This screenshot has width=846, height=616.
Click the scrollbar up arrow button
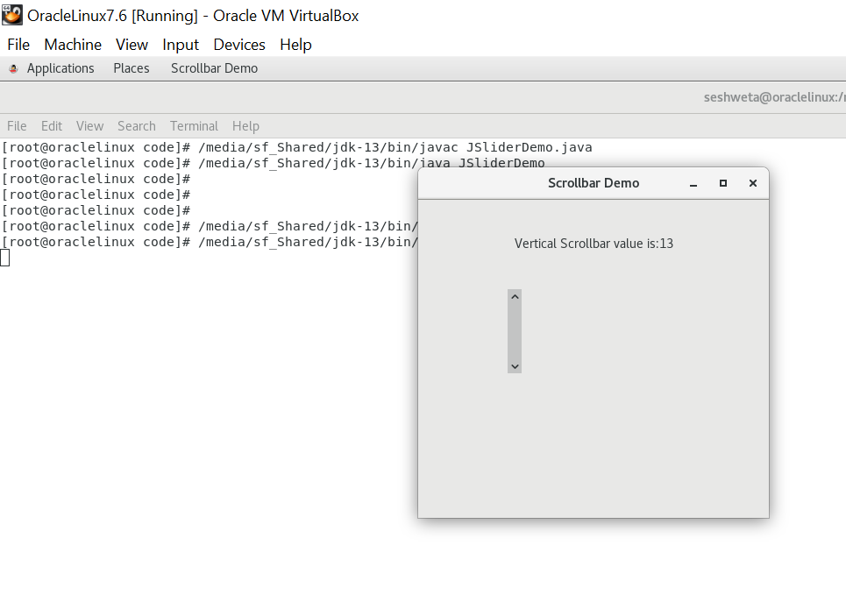click(515, 297)
